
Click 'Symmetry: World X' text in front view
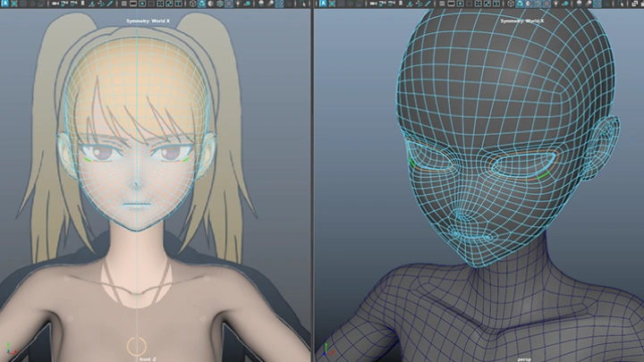coord(148,21)
